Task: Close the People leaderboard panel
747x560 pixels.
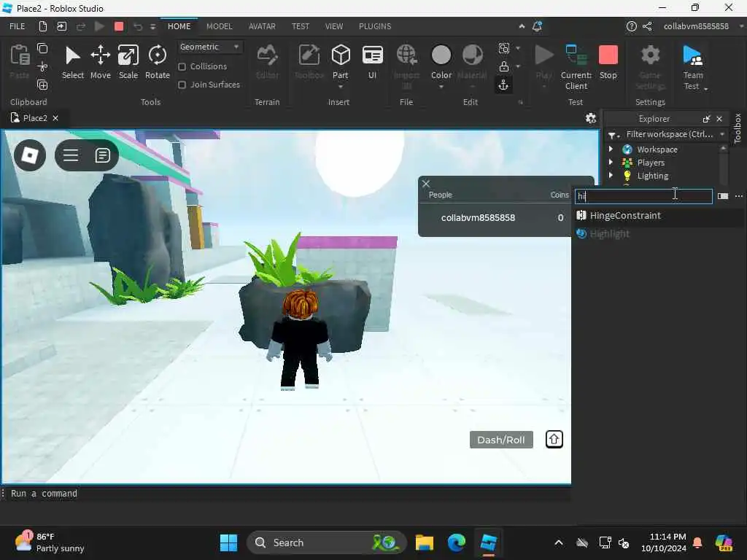Action: (426, 184)
